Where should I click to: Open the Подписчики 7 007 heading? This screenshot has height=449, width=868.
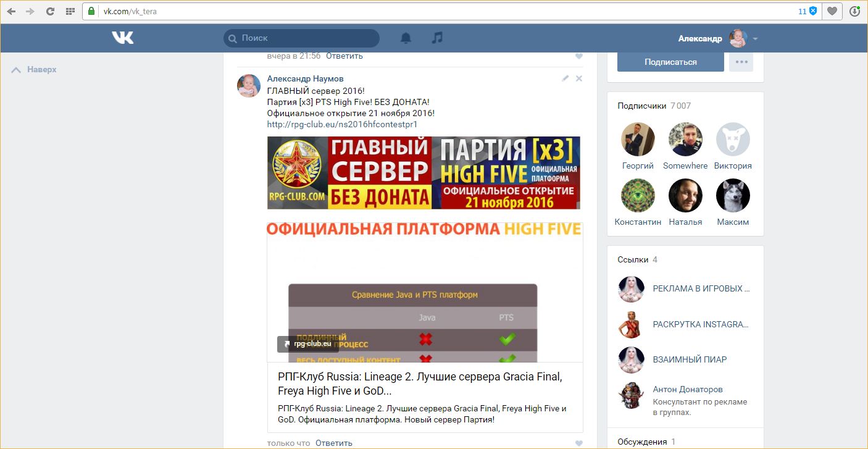point(654,106)
